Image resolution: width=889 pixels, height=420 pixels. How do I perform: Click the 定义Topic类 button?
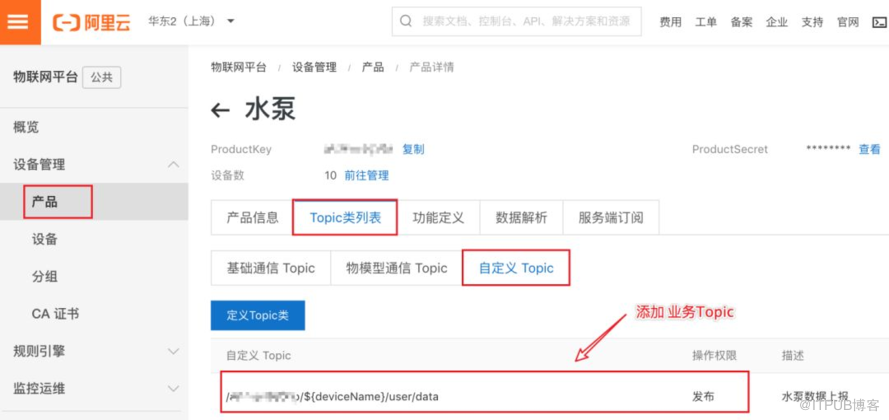point(258,315)
